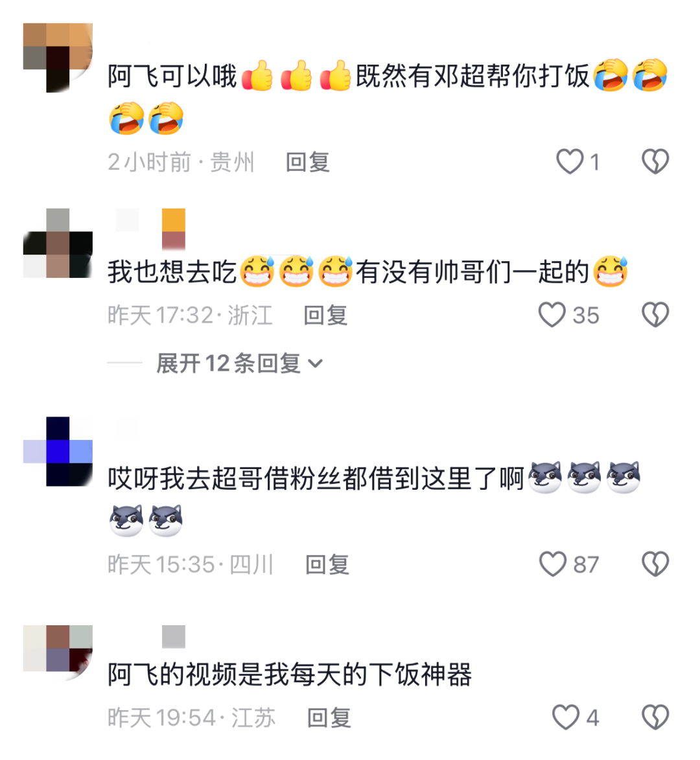
Task: Like the Jiangsu comment with 4 likes
Action: coord(566,717)
